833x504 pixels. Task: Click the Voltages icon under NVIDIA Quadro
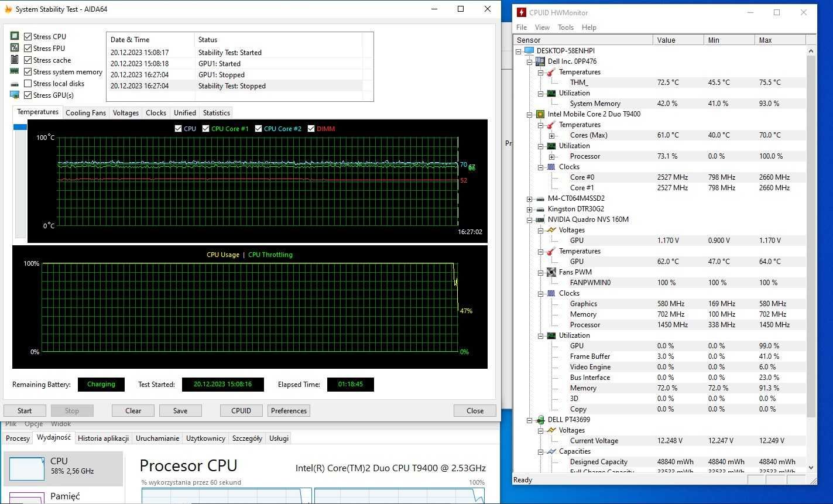[x=551, y=230]
